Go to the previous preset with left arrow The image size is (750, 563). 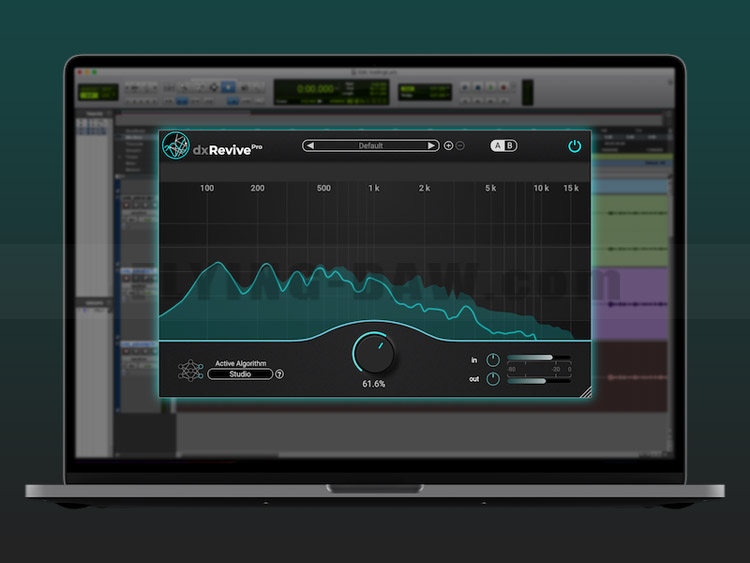coord(310,145)
